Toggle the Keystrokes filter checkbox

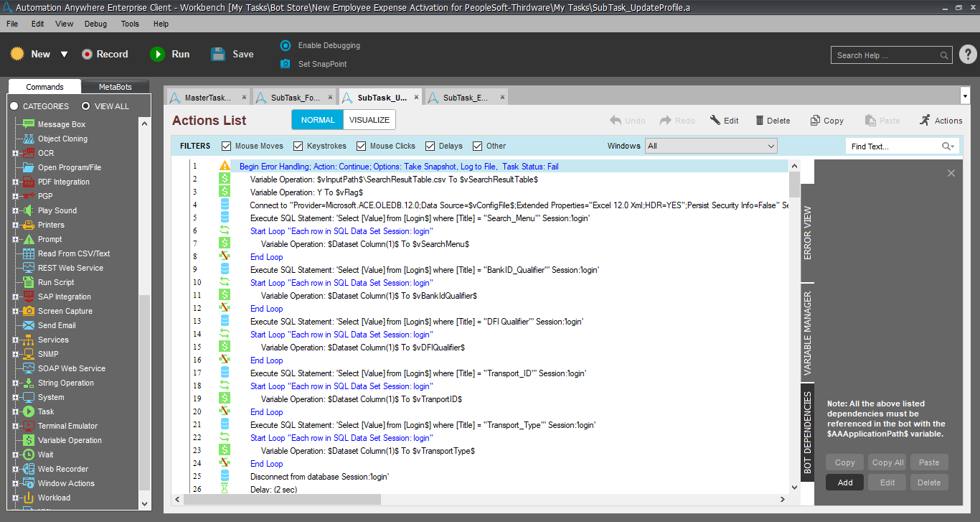point(298,146)
